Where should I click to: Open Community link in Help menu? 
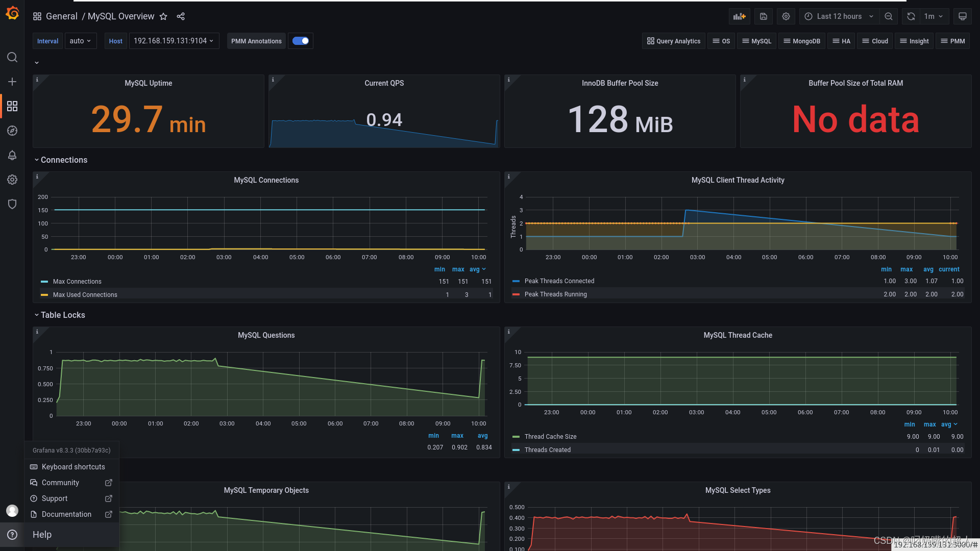[x=72, y=483]
